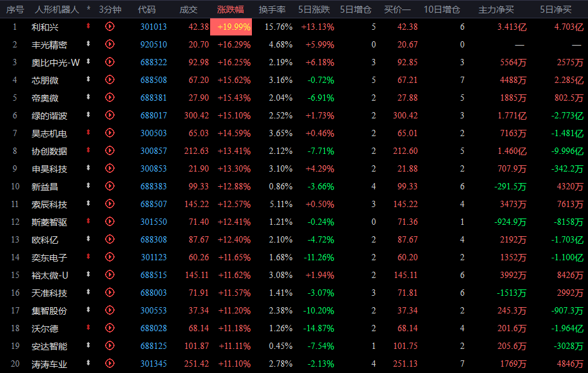Open 3-minute chart icon for 昊志机电
This screenshot has height=373, width=588.
point(109,133)
